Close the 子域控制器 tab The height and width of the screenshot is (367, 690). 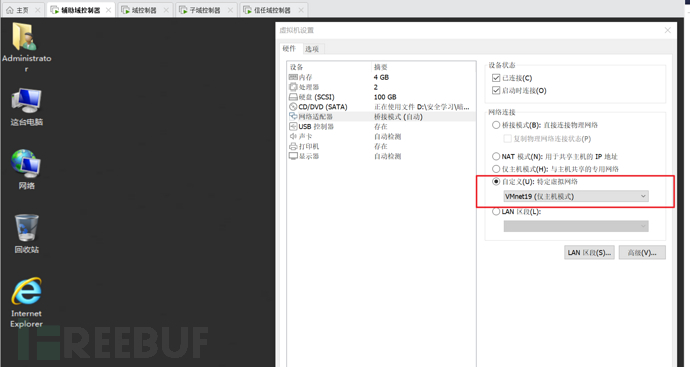coord(230,10)
